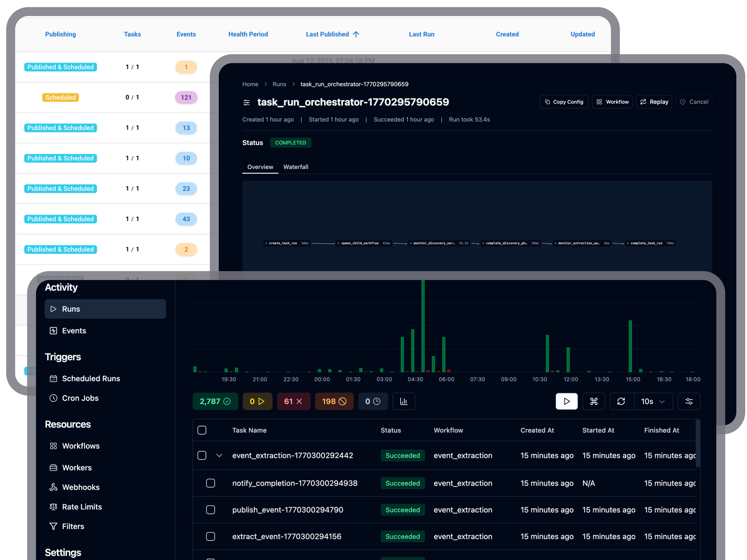Click Rate Limits scale icon

tap(53, 507)
